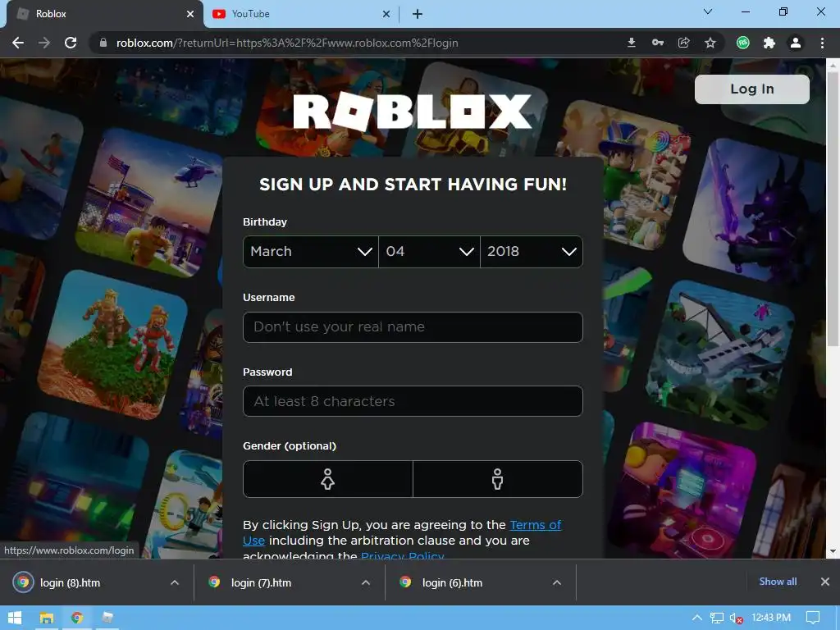
Task: Select the female gender option
Action: pyautogui.click(x=328, y=479)
